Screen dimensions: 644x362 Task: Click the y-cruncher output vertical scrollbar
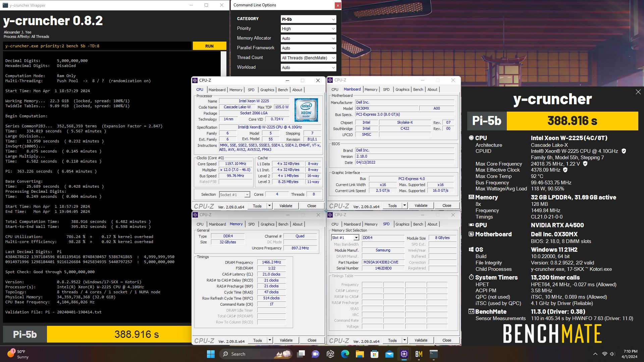pyautogui.click(x=223, y=64)
